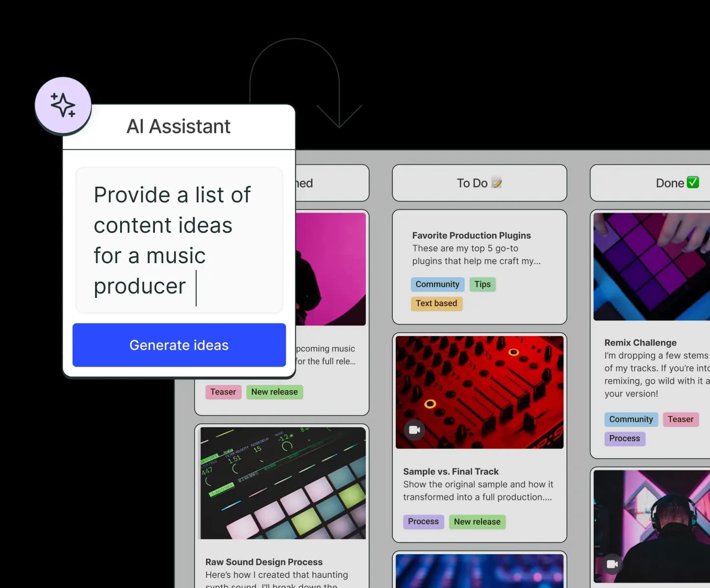The height and width of the screenshot is (588, 710).
Task: Click the prompt text field in the AI Assistant
Action: [x=178, y=240]
